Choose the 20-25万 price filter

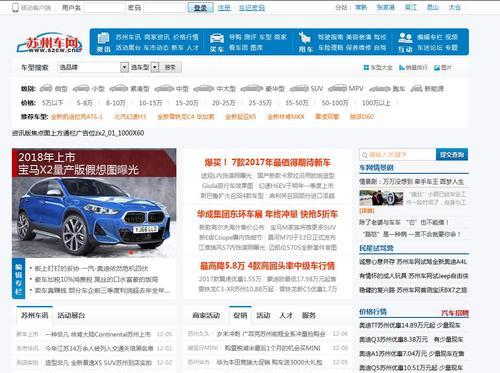pos(224,103)
